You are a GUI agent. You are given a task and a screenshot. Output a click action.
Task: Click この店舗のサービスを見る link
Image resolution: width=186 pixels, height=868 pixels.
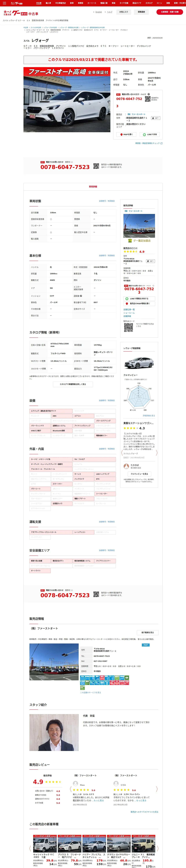(91, 692)
